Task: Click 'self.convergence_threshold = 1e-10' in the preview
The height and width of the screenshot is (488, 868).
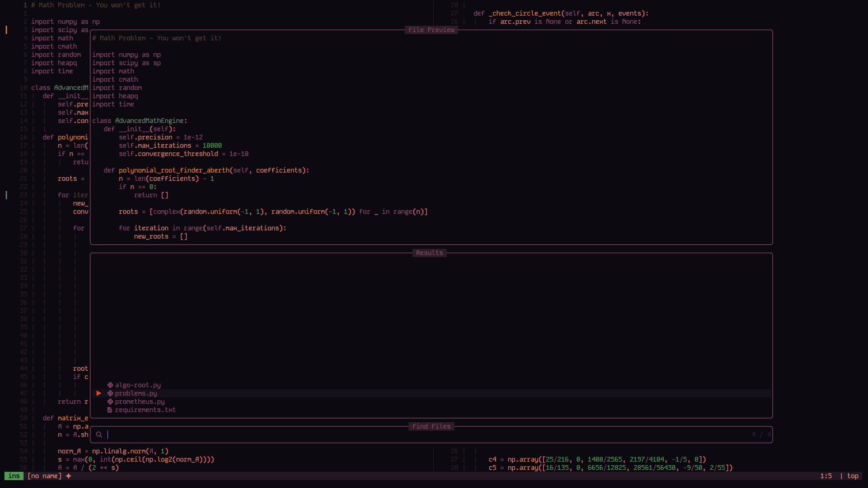Action: click(184, 154)
